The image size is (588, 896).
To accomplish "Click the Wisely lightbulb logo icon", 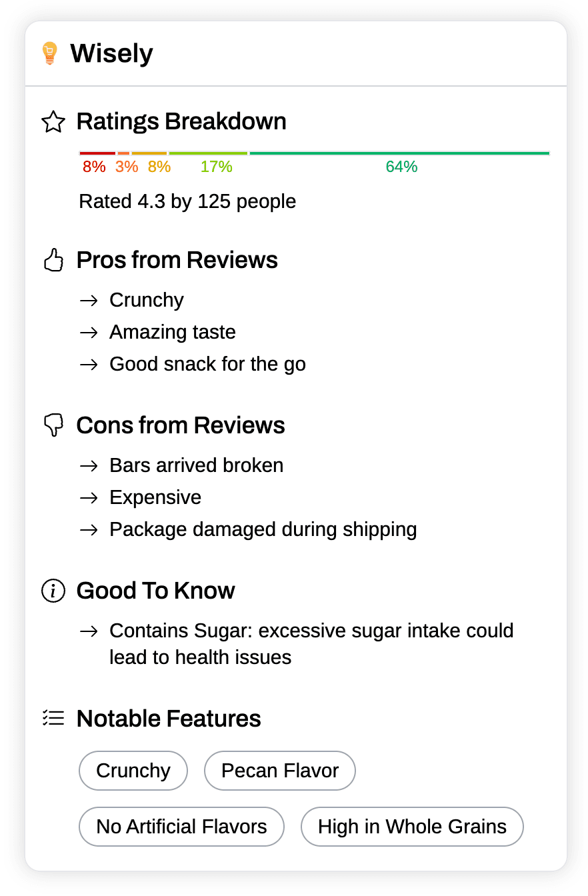I will pos(49,53).
